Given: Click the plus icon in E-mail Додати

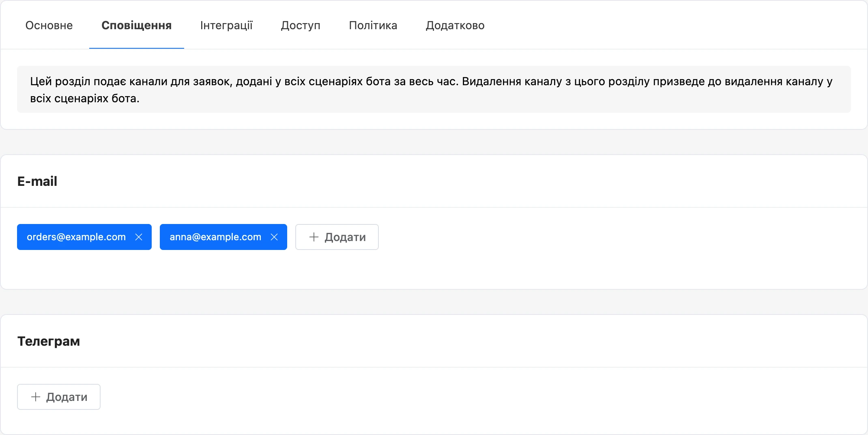Looking at the screenshot, I should tap(314, 237).
